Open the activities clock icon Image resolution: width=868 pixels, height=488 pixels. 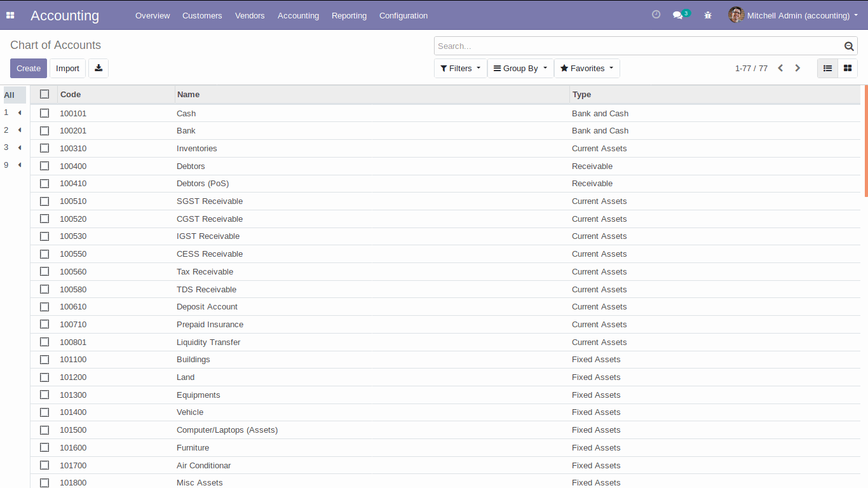point(656,15)
